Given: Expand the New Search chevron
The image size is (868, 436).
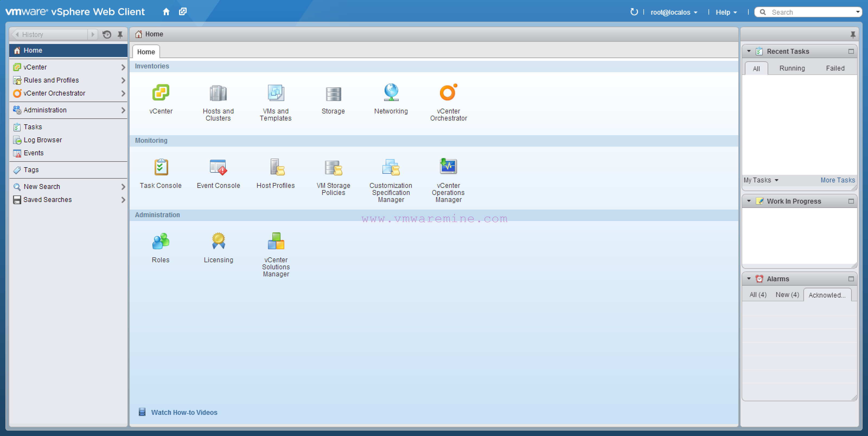Looking at the screenshot, I should [x=123, y=187].
